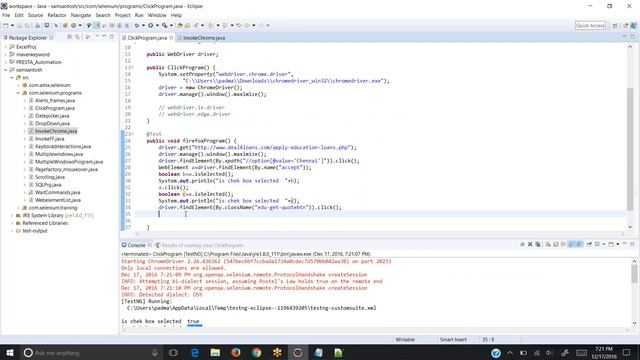The width and height of the screenshot is (640, 360).
Task: Collapse All in Package Explorer toolbar
Action: [x=69, y=37]
